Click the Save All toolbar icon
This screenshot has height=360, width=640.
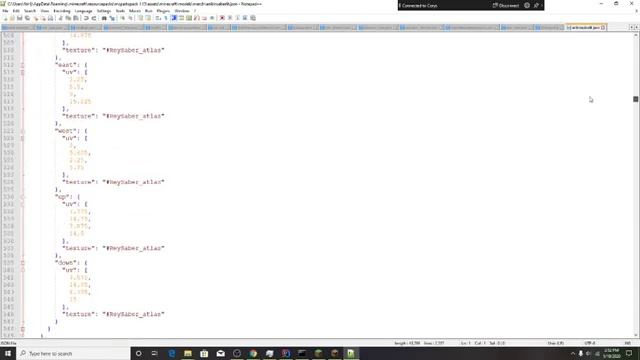pyautogui.click(x=27, y=18)
